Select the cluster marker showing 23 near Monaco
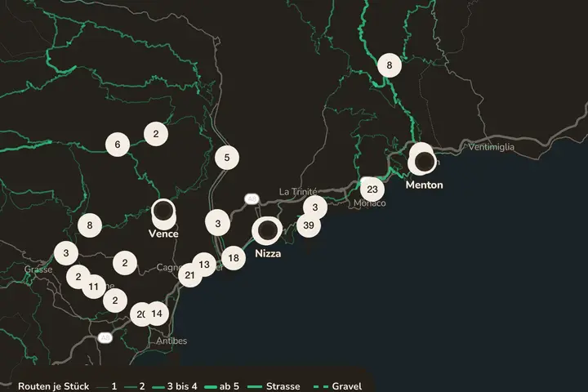This screenshot has height=392, width=588. pos(372,189)
